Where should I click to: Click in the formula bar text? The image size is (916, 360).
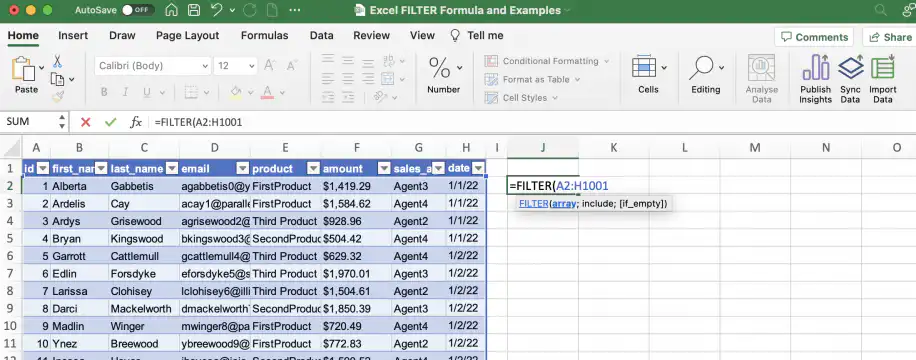199,122
